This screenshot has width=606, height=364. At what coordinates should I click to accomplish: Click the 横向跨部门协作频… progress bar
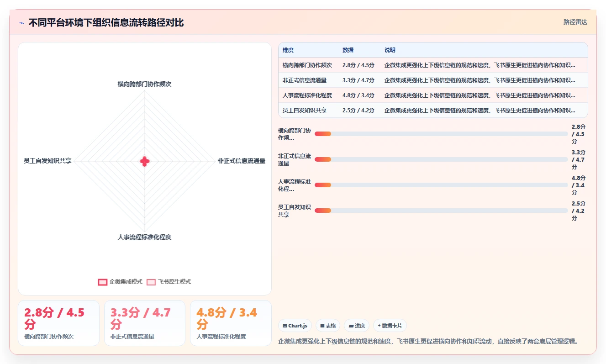[x=441, y=134]
